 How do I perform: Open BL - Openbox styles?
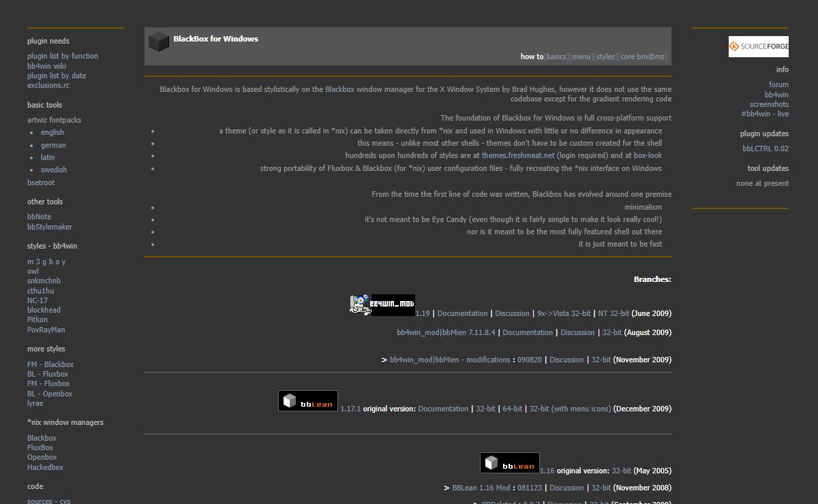pos(50,394)
